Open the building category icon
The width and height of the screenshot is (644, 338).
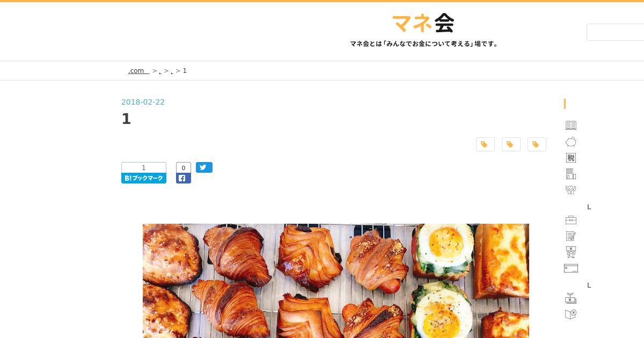[x=570, y=174]
